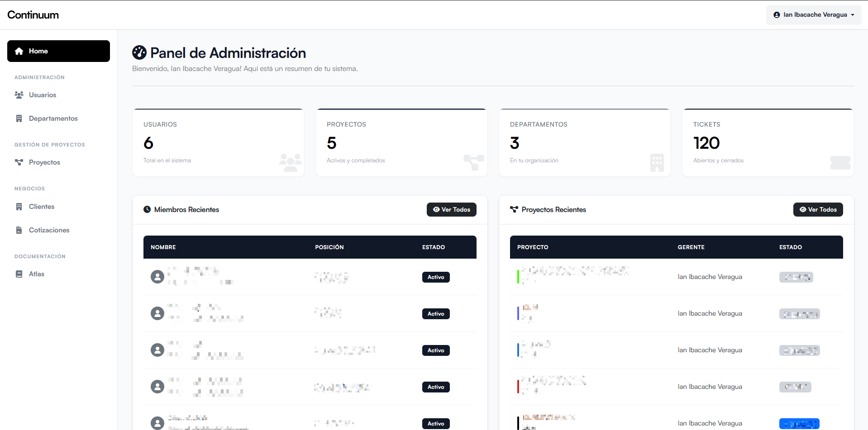Click second member row avatar icon
The height and width of the screenshot is (430, 868).
pyautogui.click(x=157, y=313)
